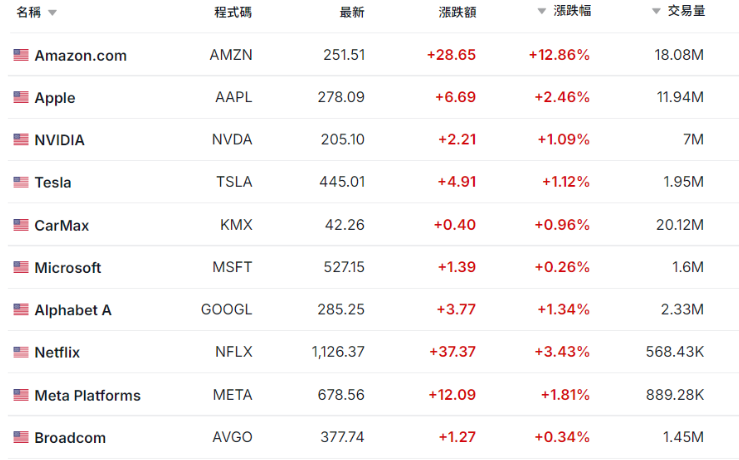This screenshot has width=739, height=460.
Task: Open the Alphabet A stock page
Action: [x=73, y=310]
